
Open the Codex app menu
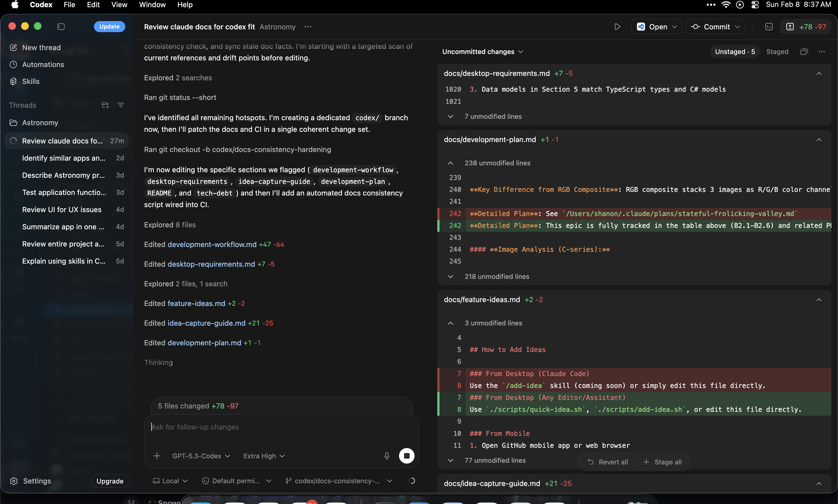click(x=41, y=5)
